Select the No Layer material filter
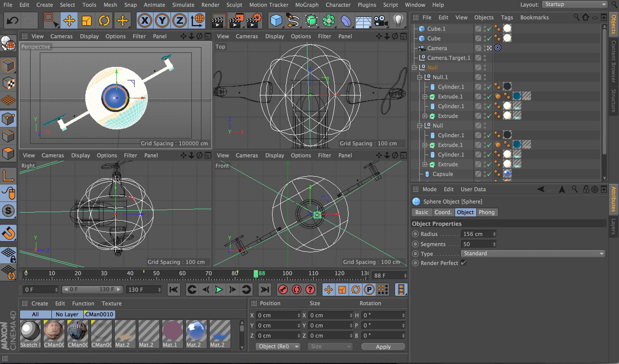This screenshot has height=364, width=619. click(x=67, y=314)
